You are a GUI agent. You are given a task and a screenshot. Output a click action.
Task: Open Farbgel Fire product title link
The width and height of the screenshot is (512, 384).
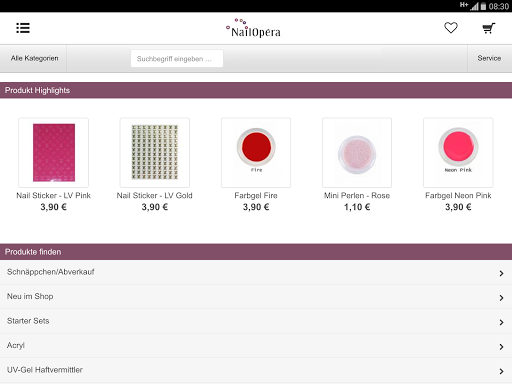pyautogui.click(x=256, y=196)
